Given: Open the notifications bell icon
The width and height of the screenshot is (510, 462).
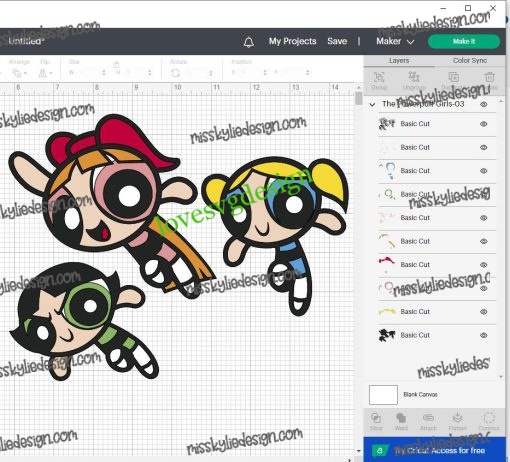Looking at the screenshot, I should 249,42.
